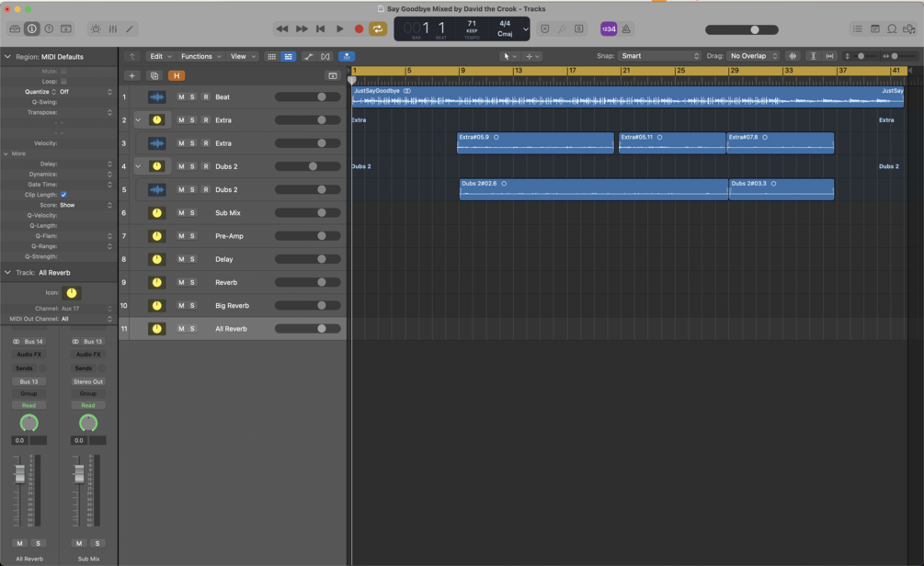The image size is (924, 566).
Task: Collapse the Track All Reverb disclosure
Action: [x=7, y=273]
